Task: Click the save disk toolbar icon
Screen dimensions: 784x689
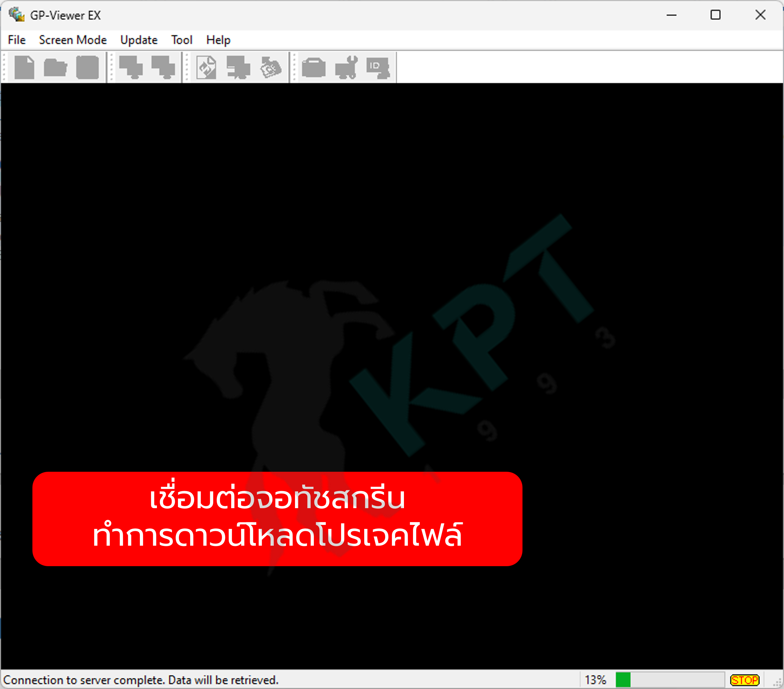Action: point(88,67)
